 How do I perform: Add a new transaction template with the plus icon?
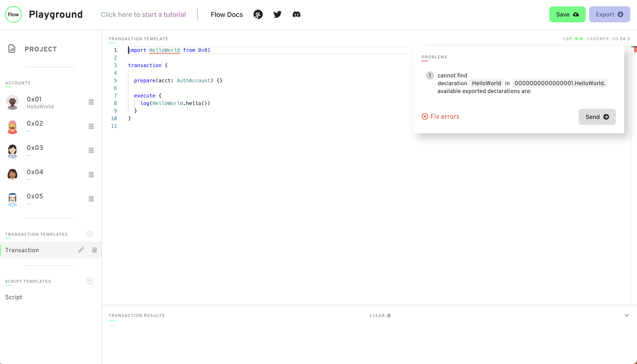[x=90, y=234]
